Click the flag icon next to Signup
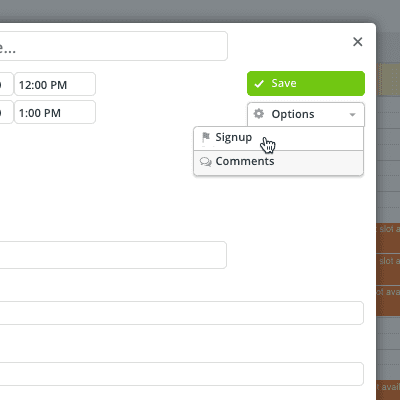Image resolution: width=400 pixels, height=400 pixels. [206, 137]
